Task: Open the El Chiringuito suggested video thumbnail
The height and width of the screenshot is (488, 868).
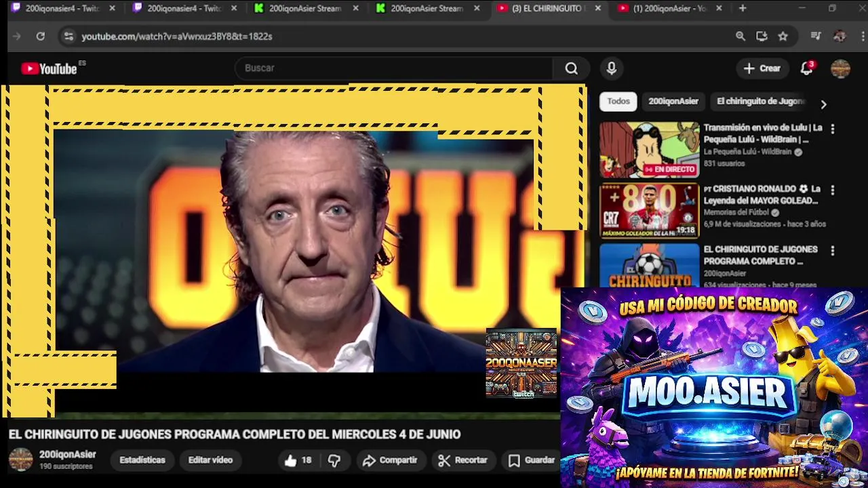Action: point(649,266)
